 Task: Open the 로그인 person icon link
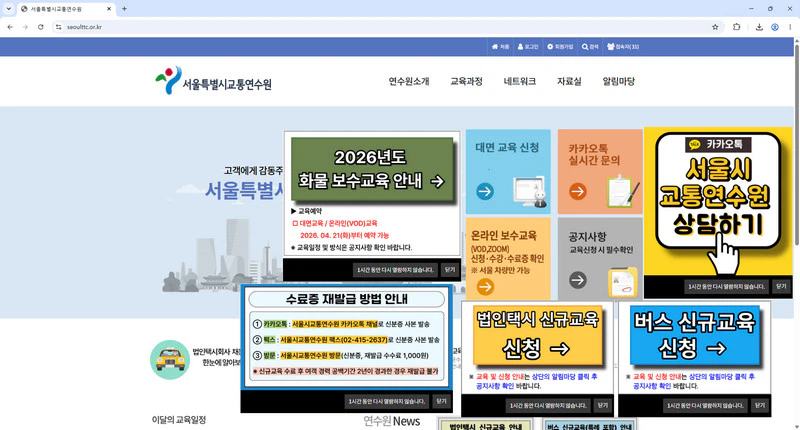pos(528,46)
